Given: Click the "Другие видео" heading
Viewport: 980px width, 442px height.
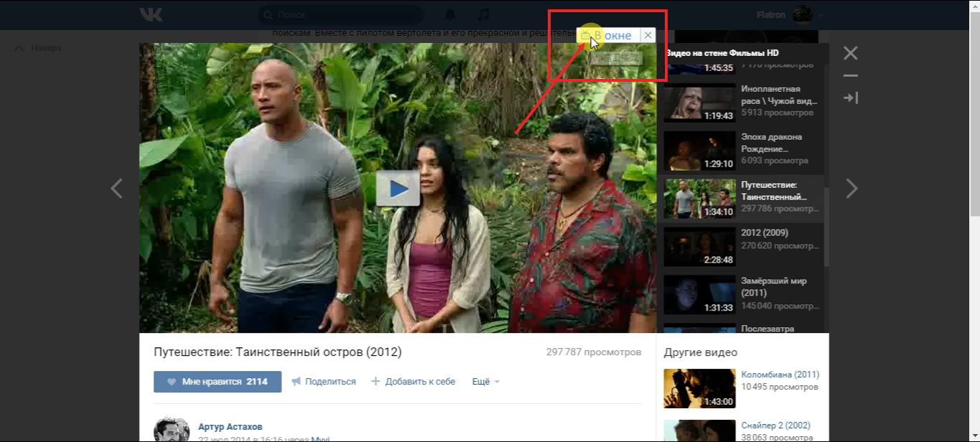Looking at the screenshot, I should coord(701,352).
